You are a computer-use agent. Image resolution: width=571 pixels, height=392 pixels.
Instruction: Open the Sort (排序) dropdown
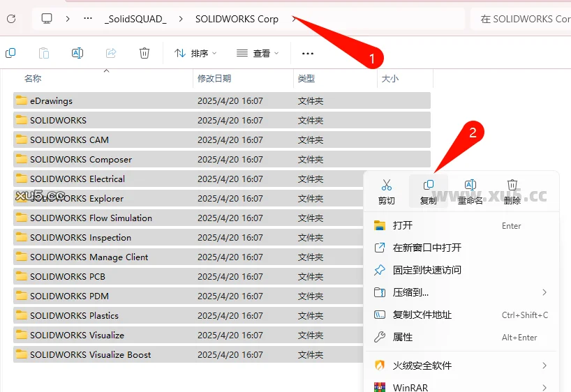click(x=195, y=53)
